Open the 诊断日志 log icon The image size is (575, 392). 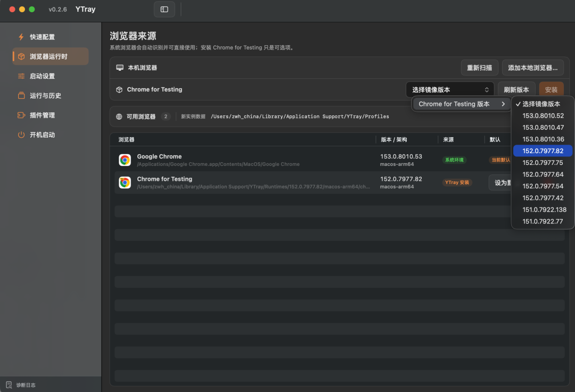pos(9,385)
